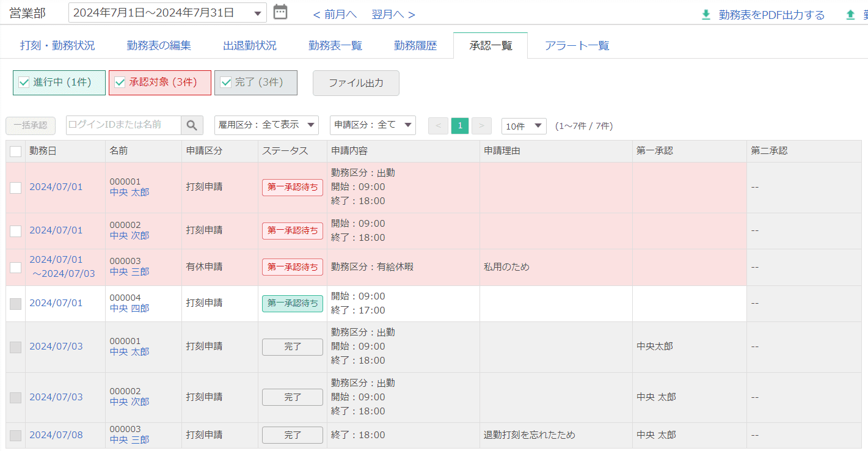Image resolution: width=868 pixels, height=451 pixels.
Task: Click the ログインIDまたは名前 search field
Action: (124, 125)
